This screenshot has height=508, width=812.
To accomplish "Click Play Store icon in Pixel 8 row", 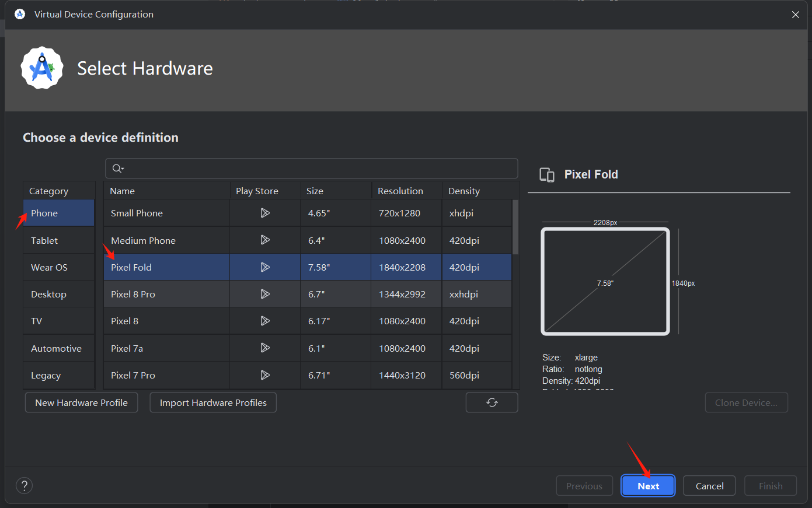I will (265, 321).
